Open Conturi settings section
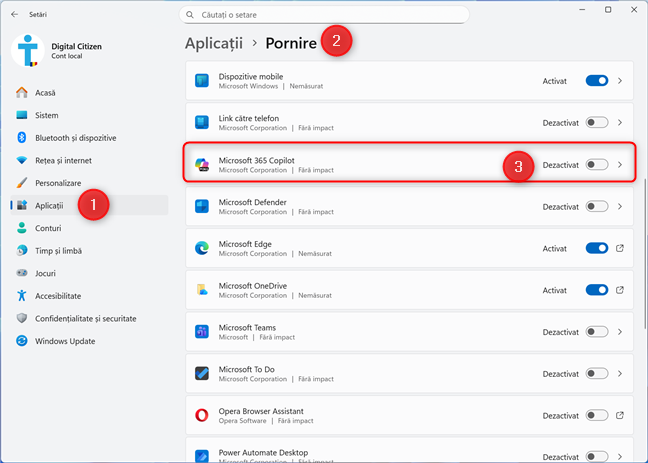Viewport: 648px width, 463px height. [89, 228]
